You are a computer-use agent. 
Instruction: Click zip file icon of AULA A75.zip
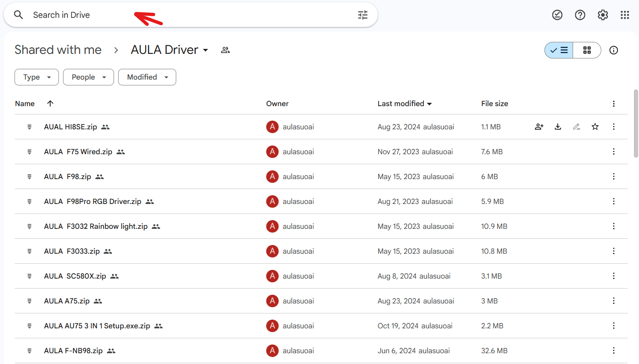(x=29, y=301)
